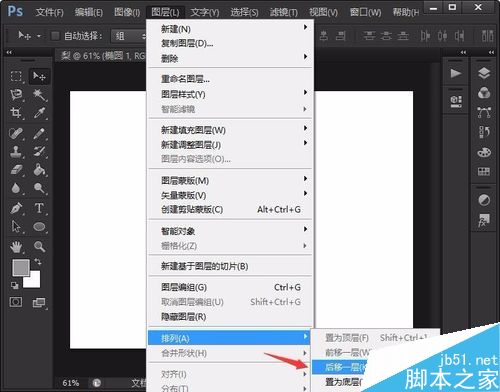Viewport: 500px width, 392px height.
Task: Choose 后移一层 in arrange submenu
Action: pos(340,367)
